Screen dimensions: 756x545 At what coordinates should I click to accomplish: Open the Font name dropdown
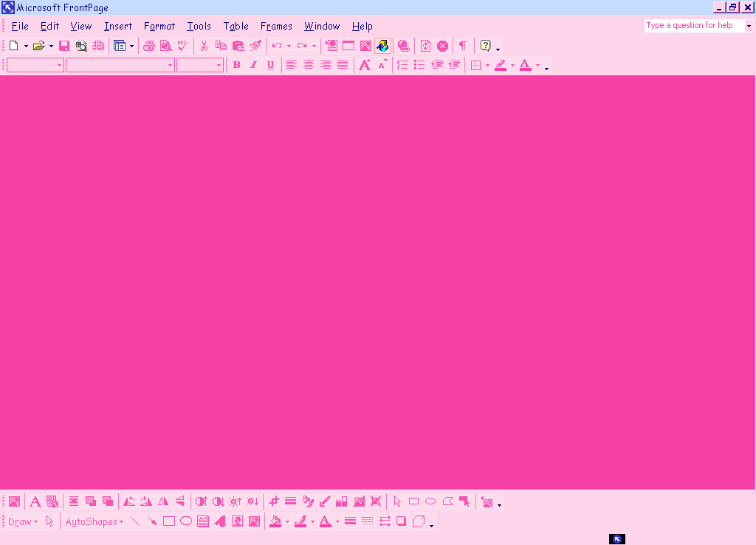(x=120, y=65)
